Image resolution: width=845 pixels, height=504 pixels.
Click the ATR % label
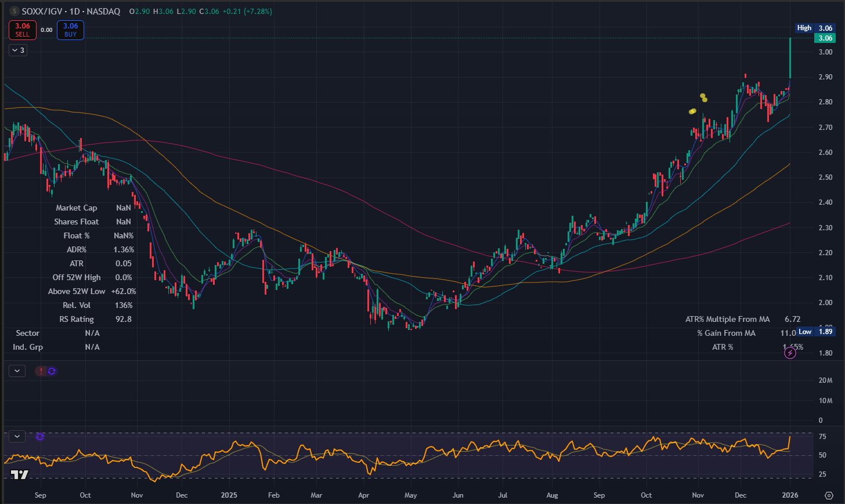pyautogui.click(x=723, y=347)
